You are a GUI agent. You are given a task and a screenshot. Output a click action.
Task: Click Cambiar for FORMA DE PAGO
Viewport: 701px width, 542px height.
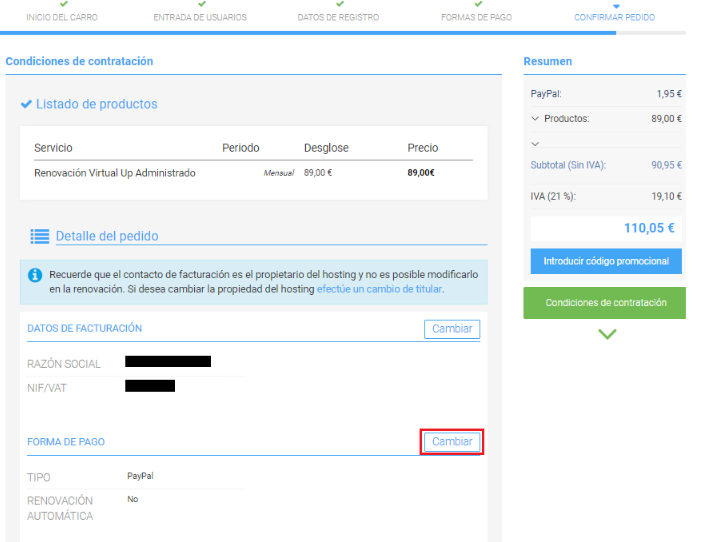click(x=452, y=442)
